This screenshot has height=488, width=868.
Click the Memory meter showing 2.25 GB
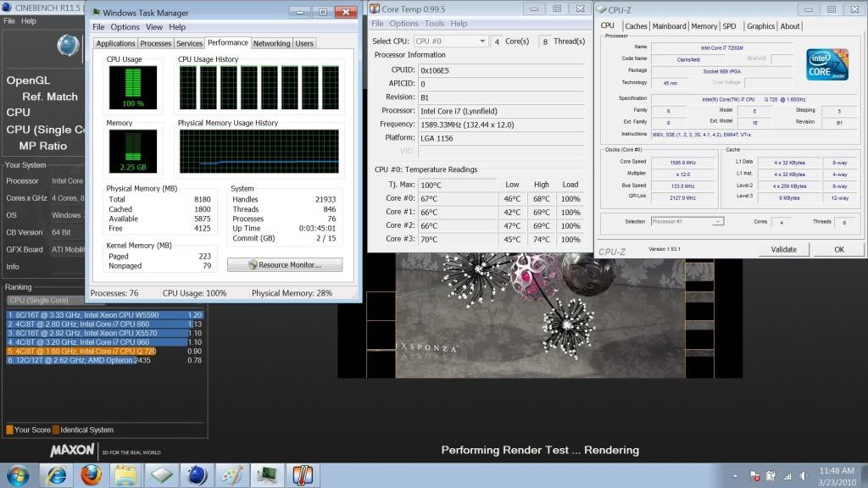pos(133,151)
